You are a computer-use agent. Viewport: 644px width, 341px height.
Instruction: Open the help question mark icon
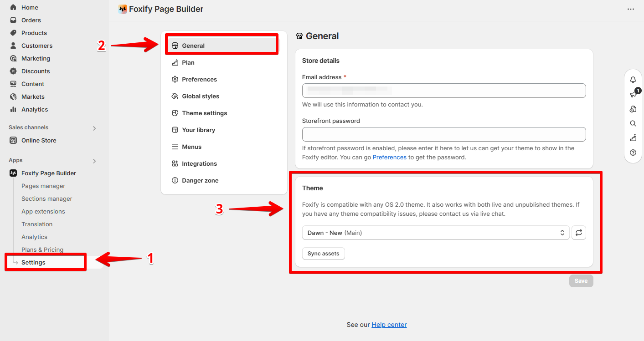tap(633, 153)
